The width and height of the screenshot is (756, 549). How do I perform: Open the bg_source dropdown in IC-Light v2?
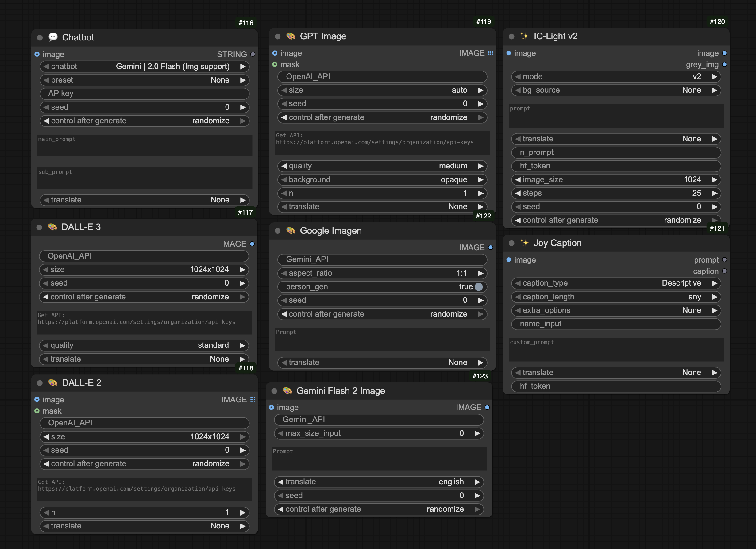[616, 90]
